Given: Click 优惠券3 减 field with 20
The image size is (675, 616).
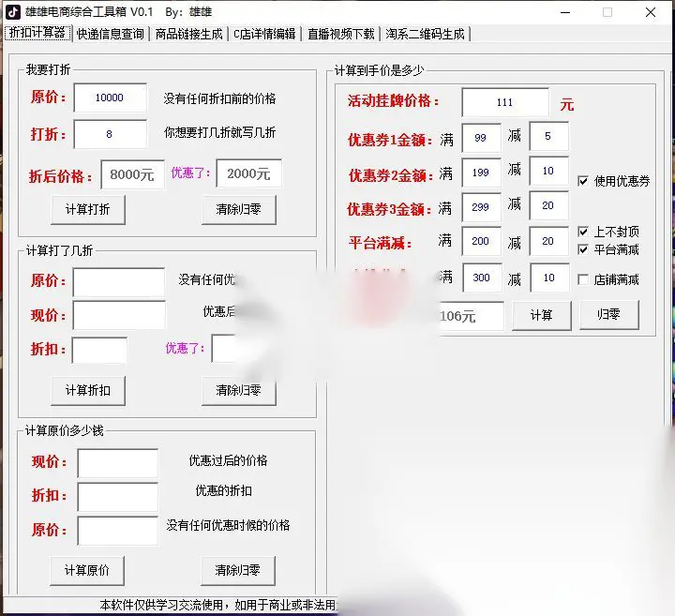Looking at the screenshot, I should (x=548, y=205).
